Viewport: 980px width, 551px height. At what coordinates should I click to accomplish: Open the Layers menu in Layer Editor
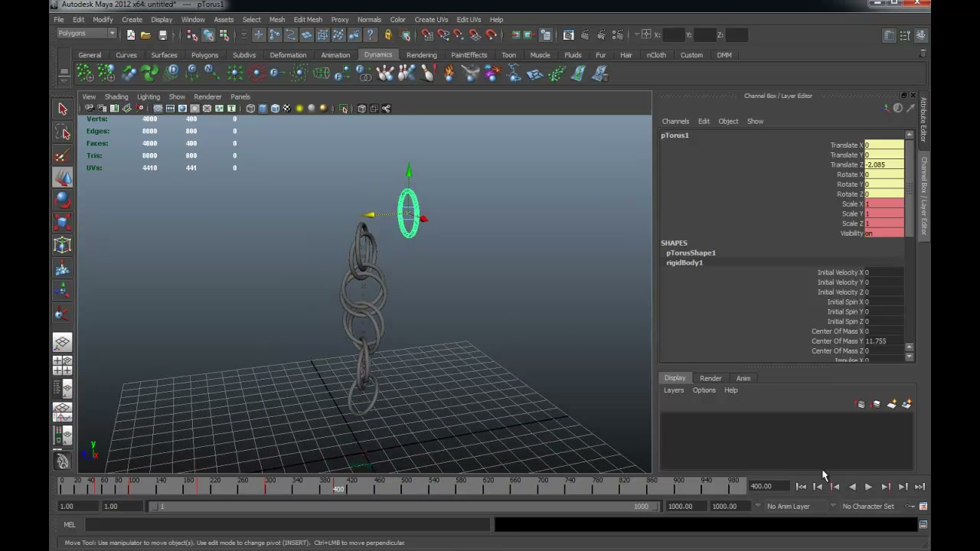[674, 390]
